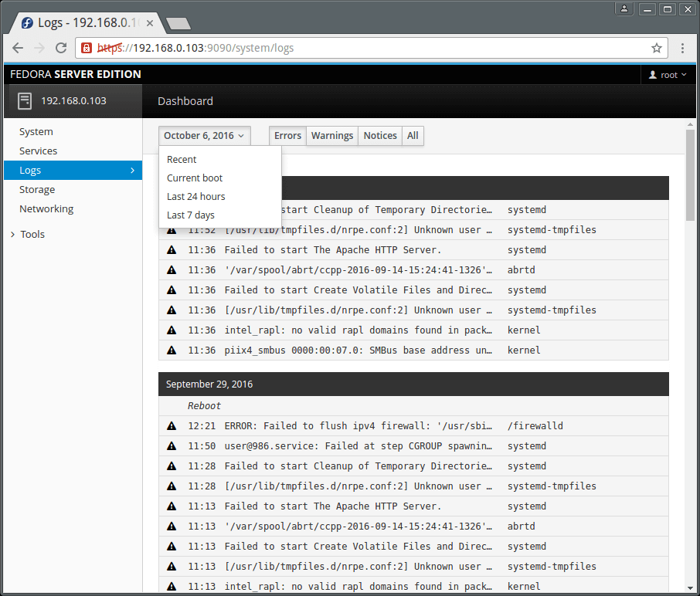Click warning icon on user@986.service row
The height and width of the screenshot is (596, 700).
click(172, 446)
